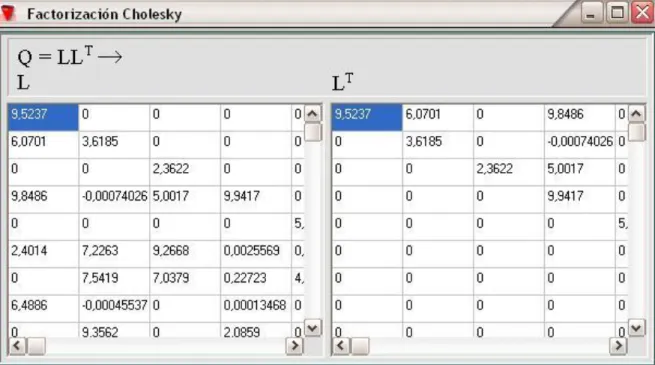Select cell 7,0379 in L table

click(x=185, y=281)
